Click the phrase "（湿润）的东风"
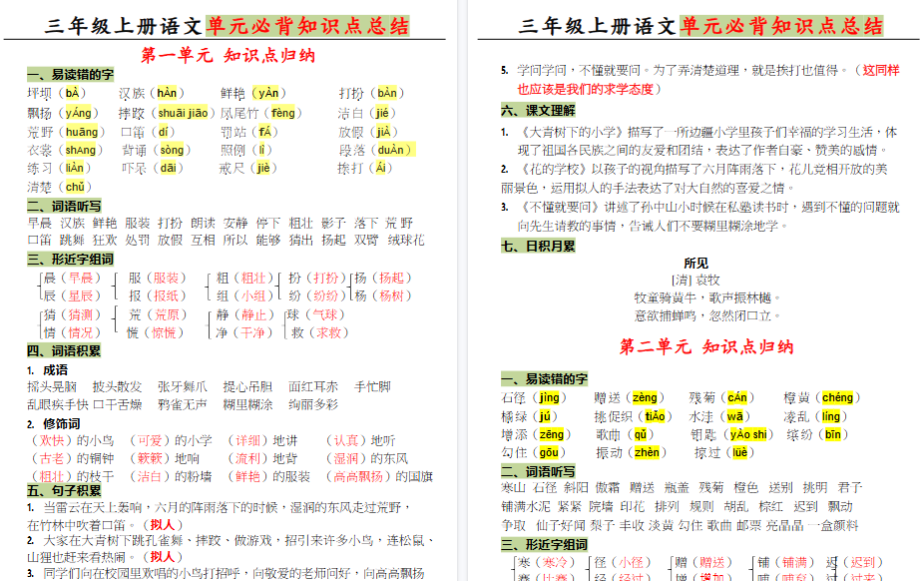 tap(365, 458)
